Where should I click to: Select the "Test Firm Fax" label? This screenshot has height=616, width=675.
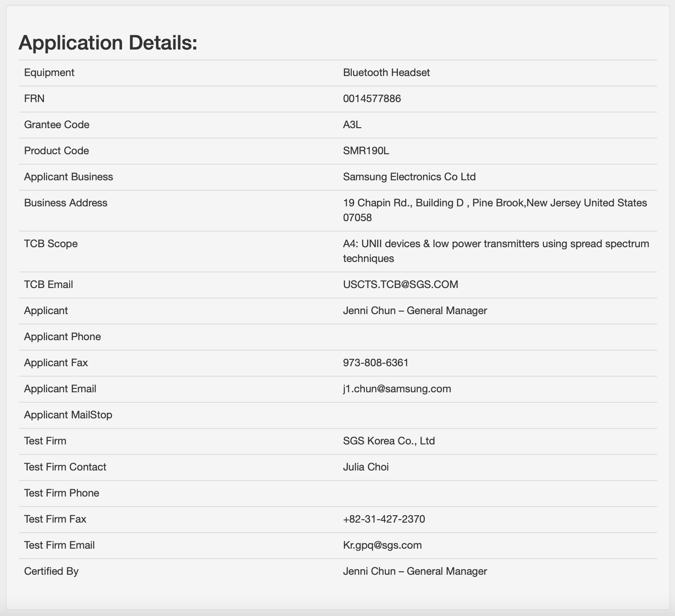[x=55, y=519]
